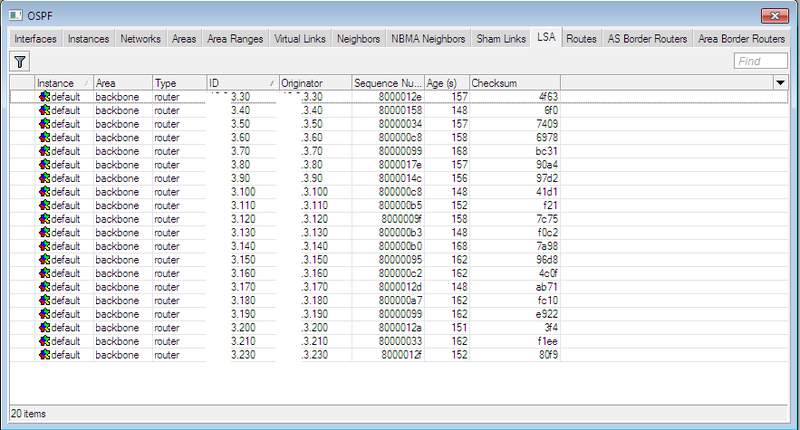Click instance icon in row ID 3.200

tap(44, 327)
